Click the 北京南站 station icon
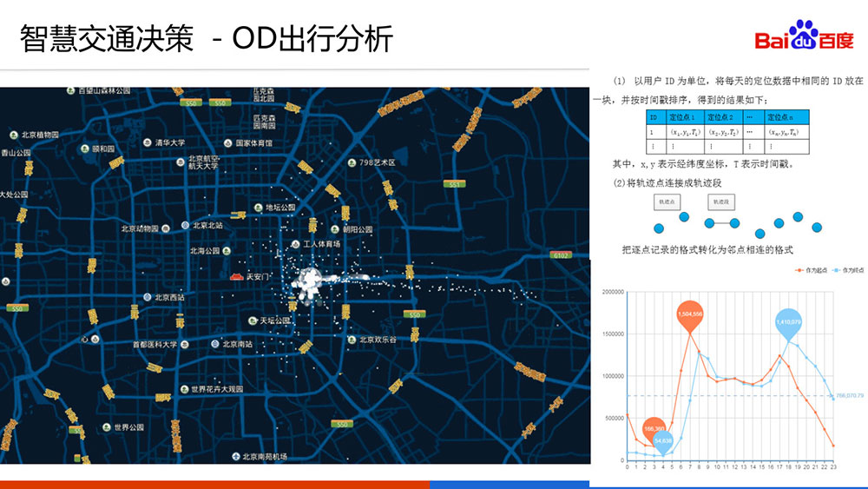This screenshot has width=868, height=489. click(x=214, y=344)
